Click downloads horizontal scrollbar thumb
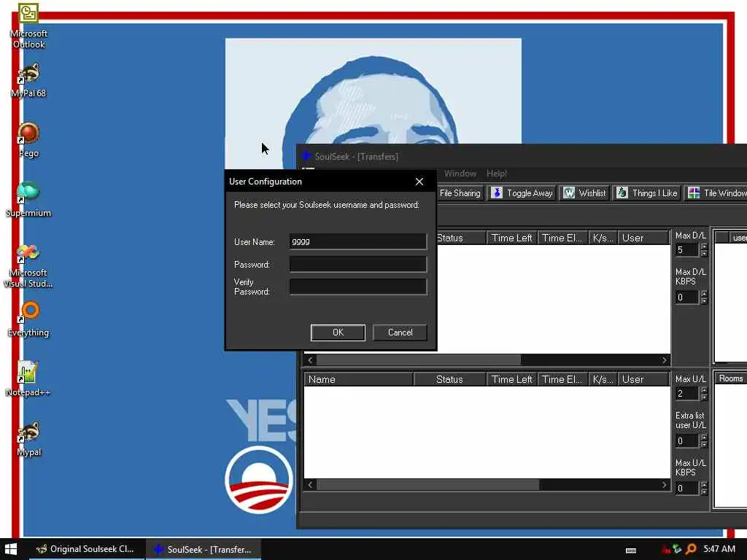Screen dimensions: 747x560 coord(419,360)
